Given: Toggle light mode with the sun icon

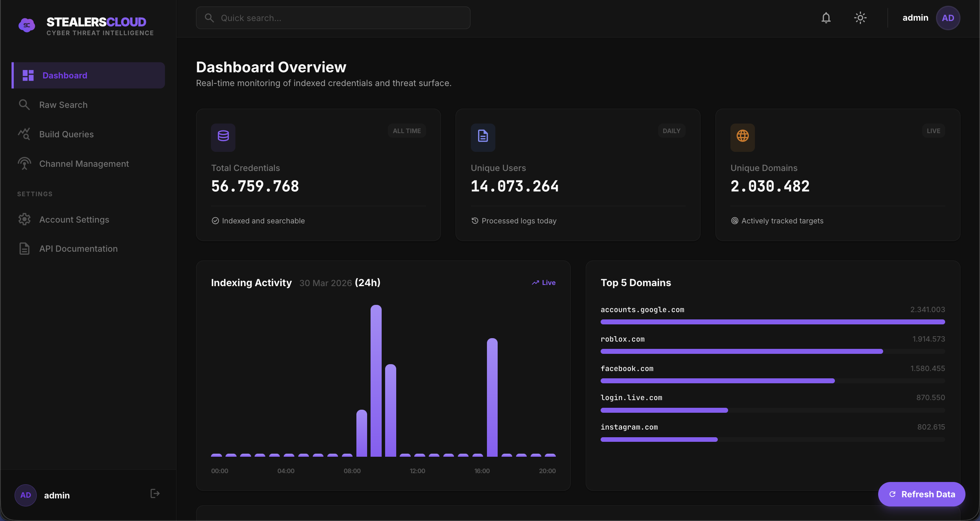Looking at the screenshot, I should pyautogui.click(x=860, y=18).
